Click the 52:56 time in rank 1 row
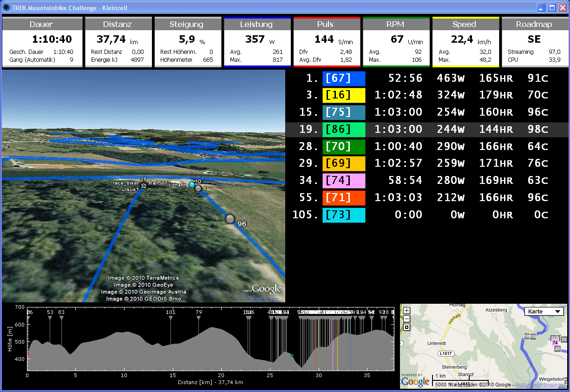The width and height of the screenshot is (570, 392). [406, 78]
